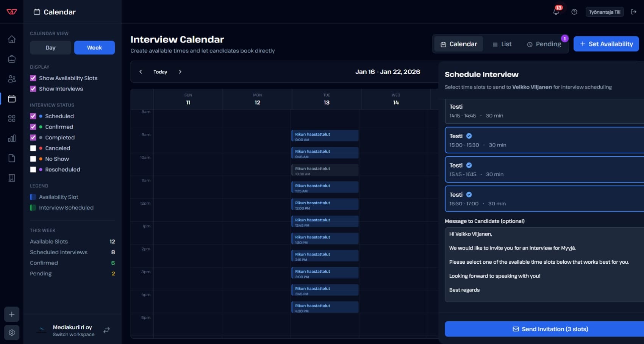Click the Set Availability button
The height and width of the screenshot is (344, 644).
[x=606, y=44]
